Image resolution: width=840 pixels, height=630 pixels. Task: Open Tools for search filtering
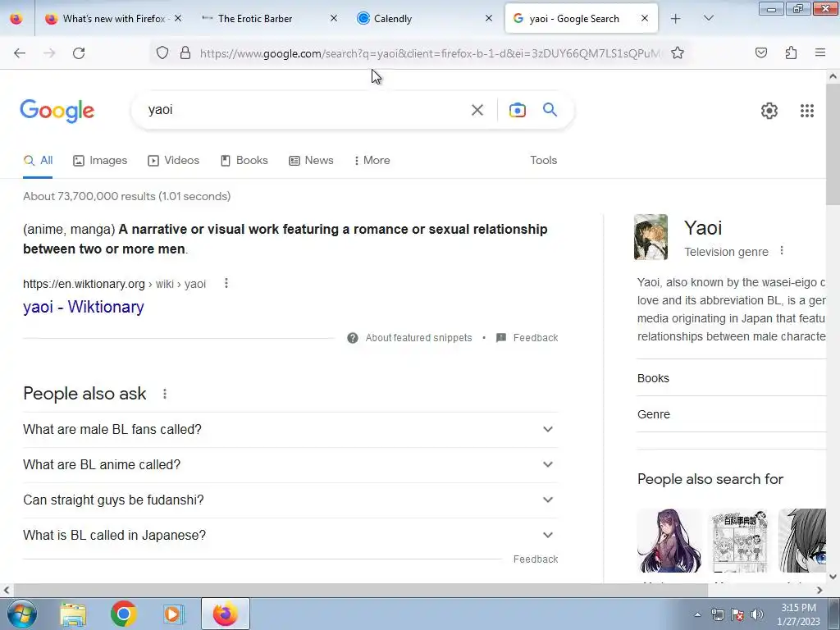(x=544, y=160)
